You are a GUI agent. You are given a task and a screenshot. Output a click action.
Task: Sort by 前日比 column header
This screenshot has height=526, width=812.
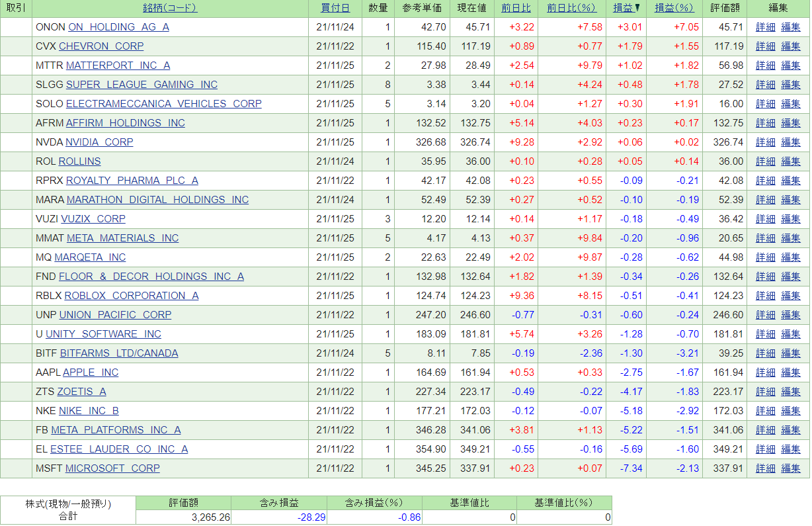click(x=516, y=8)
